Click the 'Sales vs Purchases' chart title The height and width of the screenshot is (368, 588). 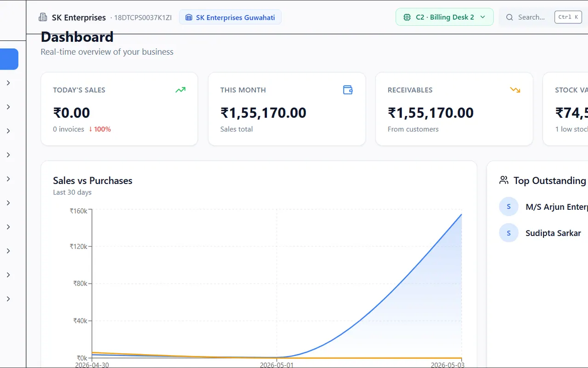pos(93,181)
